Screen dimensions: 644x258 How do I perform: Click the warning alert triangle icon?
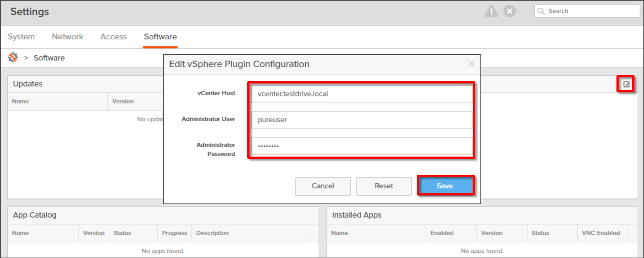pos(491,11)
